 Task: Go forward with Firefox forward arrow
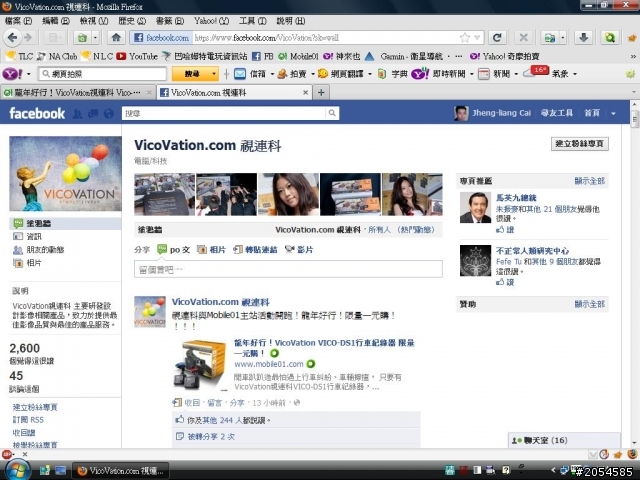[x=28, y=38]
